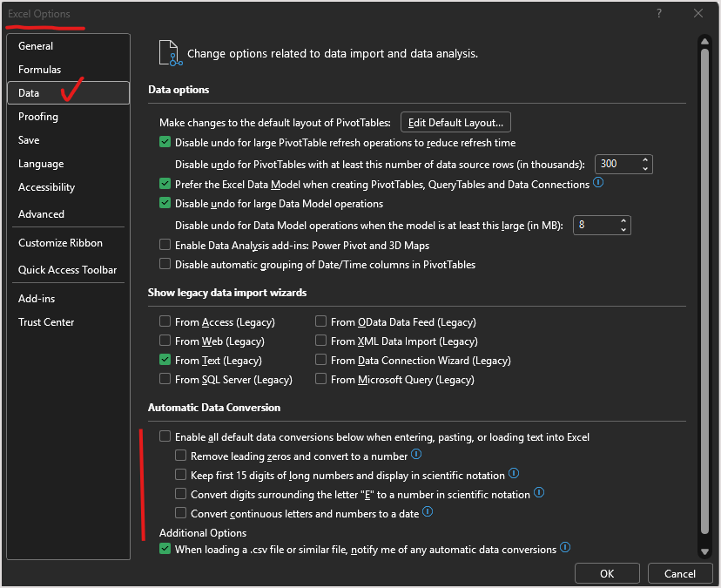721x588 pixels.
Task: Open the Save options category
Action: coord(69,140)
